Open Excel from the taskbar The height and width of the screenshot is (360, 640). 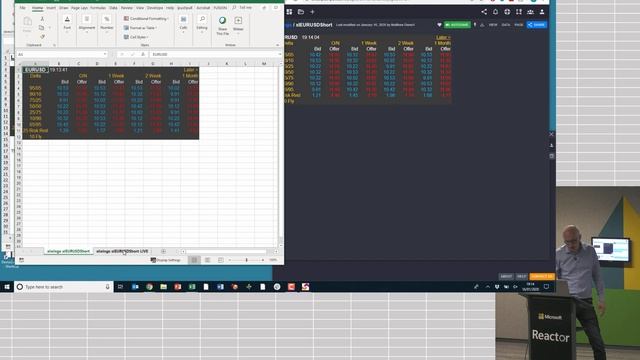coord(192,287)
